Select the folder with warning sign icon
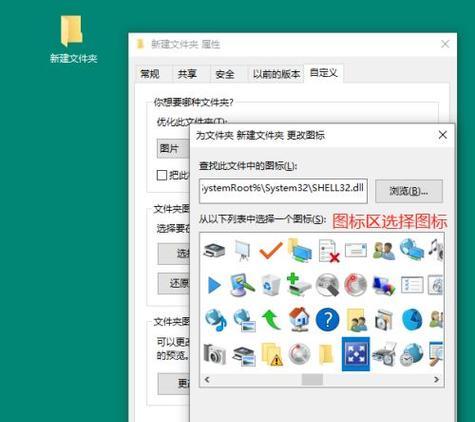The image size is (475, 422). coord(272,355)
